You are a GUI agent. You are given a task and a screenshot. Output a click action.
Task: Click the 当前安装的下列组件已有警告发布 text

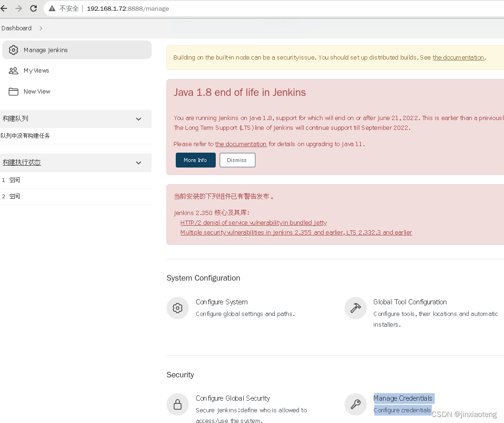[x=224, y=196]
